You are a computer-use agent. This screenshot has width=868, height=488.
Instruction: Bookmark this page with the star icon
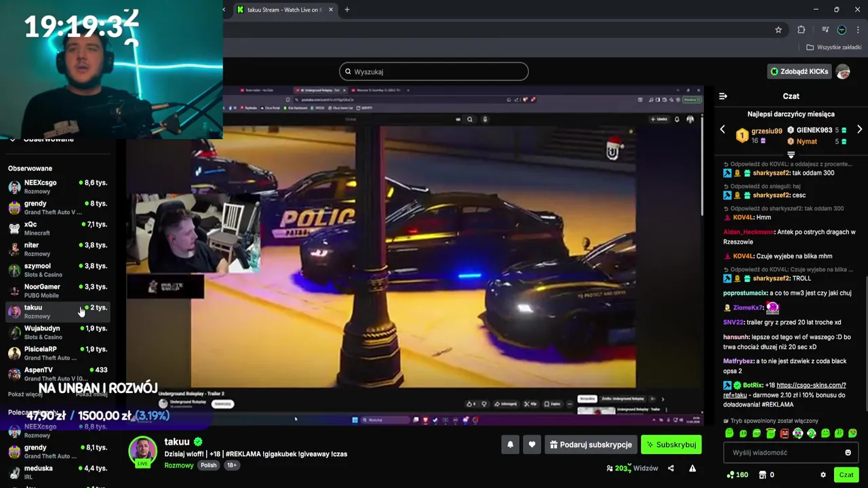tap(778, 30)
